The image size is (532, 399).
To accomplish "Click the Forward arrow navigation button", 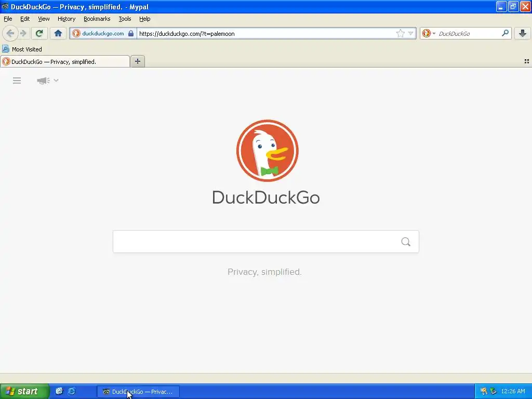I will tap(23, 33).
